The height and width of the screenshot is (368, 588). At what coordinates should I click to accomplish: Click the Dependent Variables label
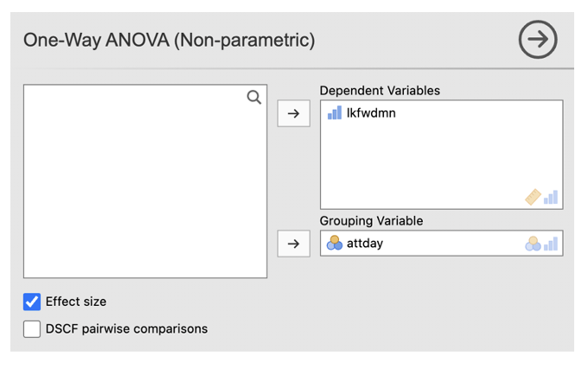(380, 91)
